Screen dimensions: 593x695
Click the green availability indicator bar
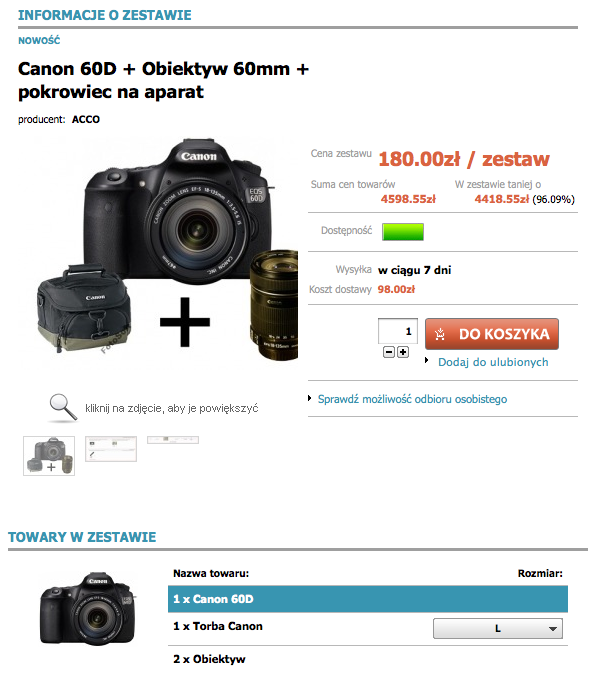coord(403,232)
